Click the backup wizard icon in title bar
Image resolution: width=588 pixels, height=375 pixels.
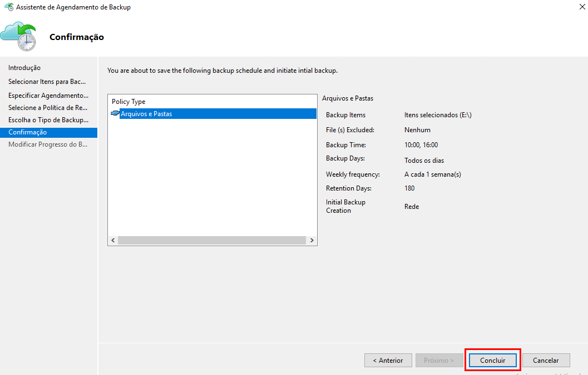pyautogui.click(x=9, y=7)
